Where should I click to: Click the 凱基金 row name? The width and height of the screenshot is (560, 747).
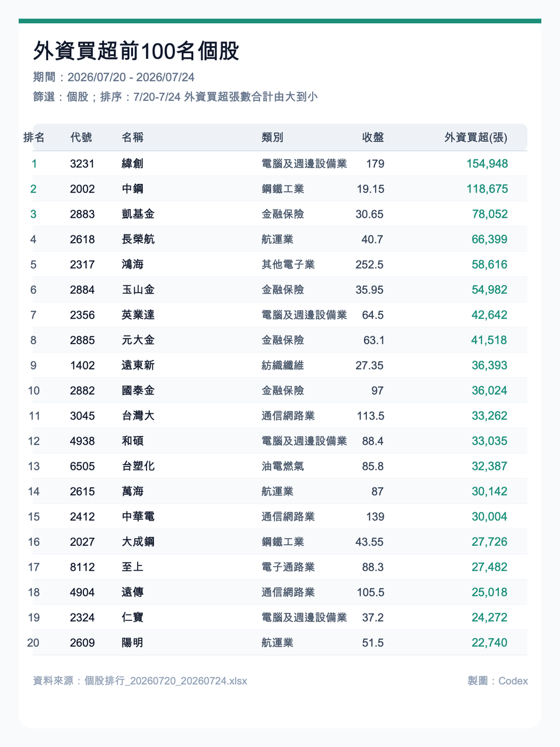point(138,214)
